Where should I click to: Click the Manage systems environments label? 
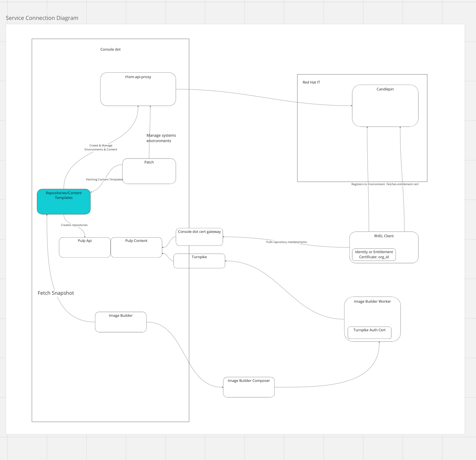pyautogui.click(x=161, y=138)
